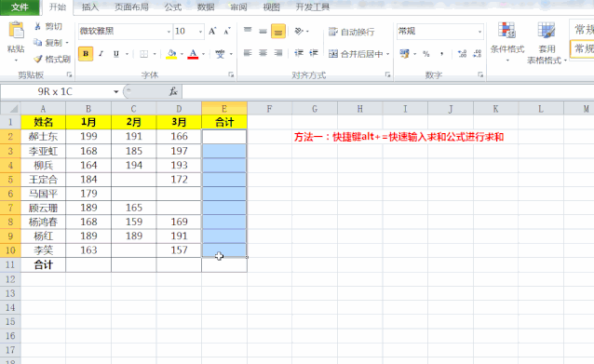The image size is (594, 364).
Task: Decrease font size with small A
Action: point(226,31)
